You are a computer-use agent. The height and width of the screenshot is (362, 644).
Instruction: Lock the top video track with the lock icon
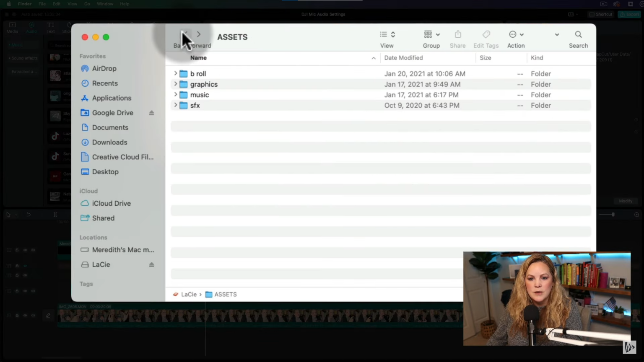point(17,250)
